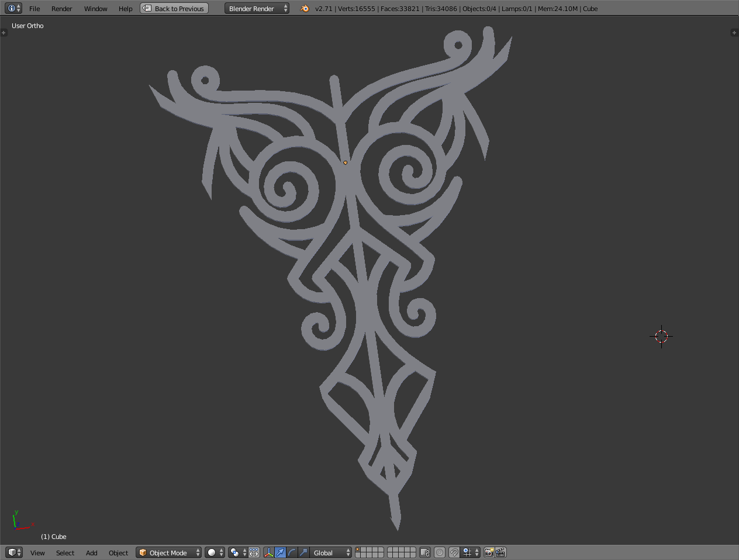Toggle snap during transform magnet icon
Screen dimensions: 739x560
click(x=454, y=553)
